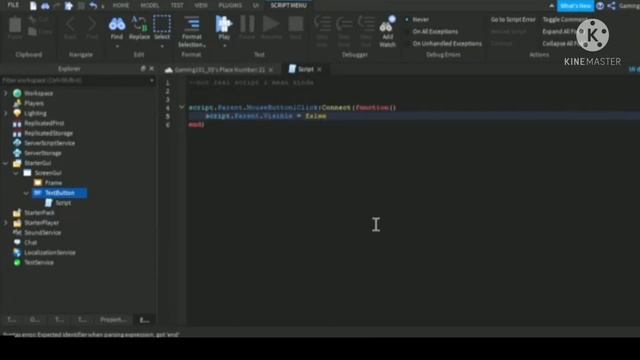Click the Step Over debugger icon
Viewport: 640px width, 360px height.
344,24
